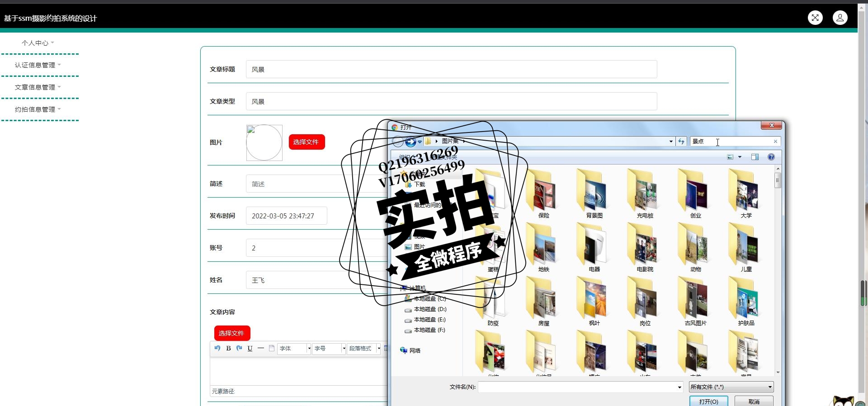Screen dimensions: 868x406
Task: Select 本地磁盘 (E:) in navigation pane
Action: tap(425, 320)
